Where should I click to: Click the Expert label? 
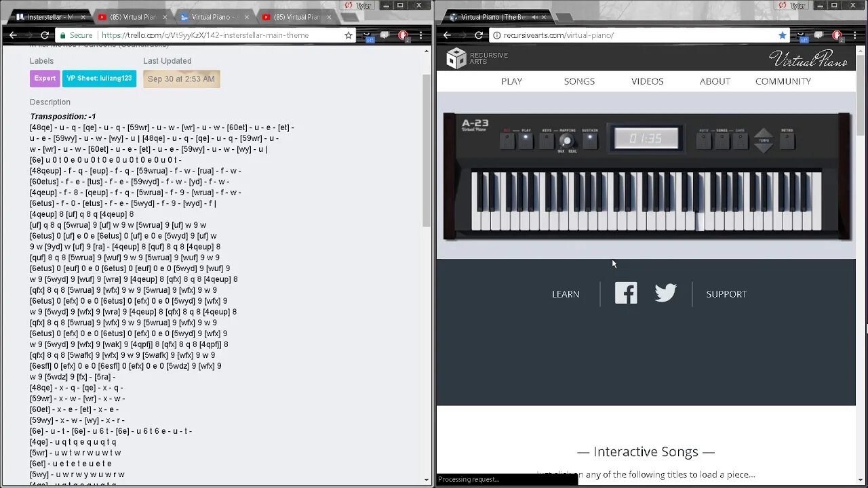coord(45,79)
